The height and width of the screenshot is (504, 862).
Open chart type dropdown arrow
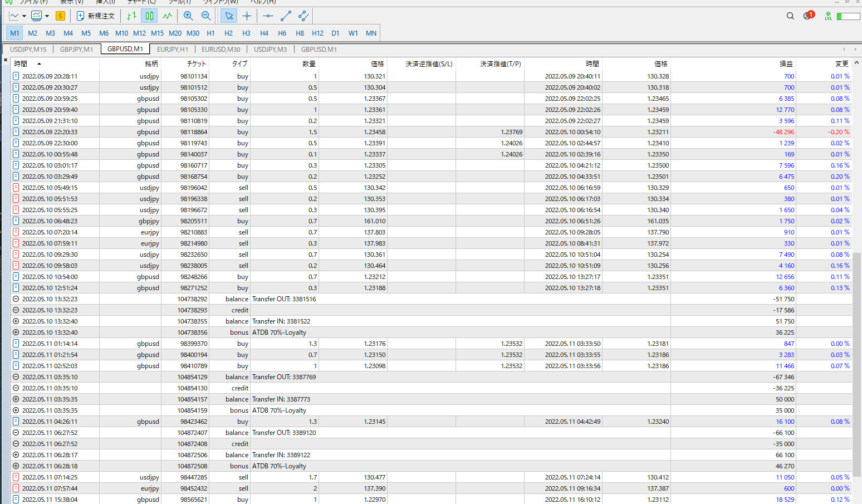[24, 16]
